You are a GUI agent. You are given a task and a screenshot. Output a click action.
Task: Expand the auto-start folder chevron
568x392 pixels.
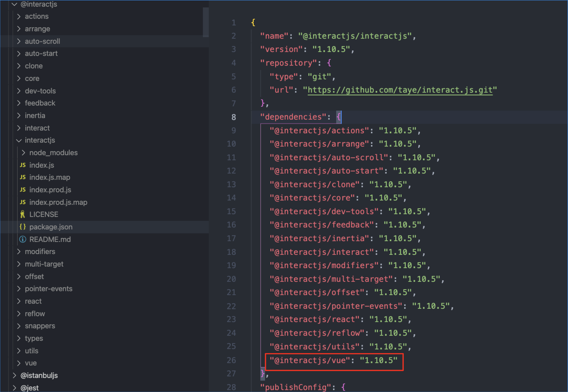19,54
